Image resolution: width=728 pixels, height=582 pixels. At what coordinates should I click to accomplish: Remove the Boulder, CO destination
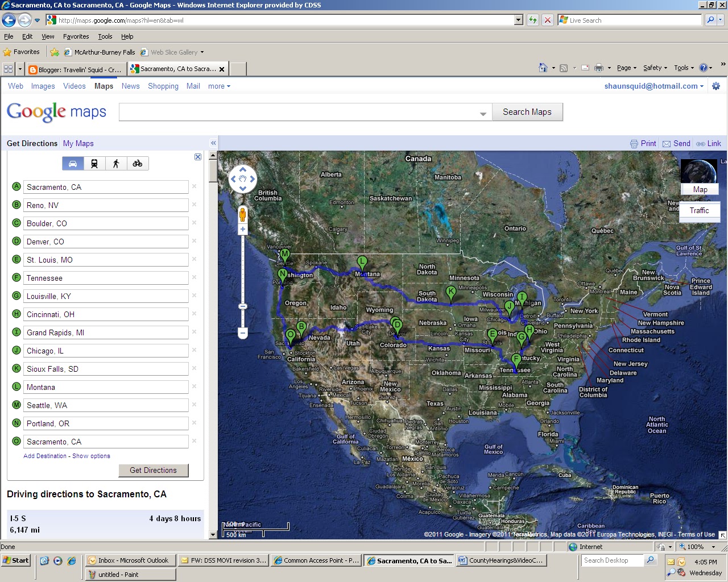point(194,223)
